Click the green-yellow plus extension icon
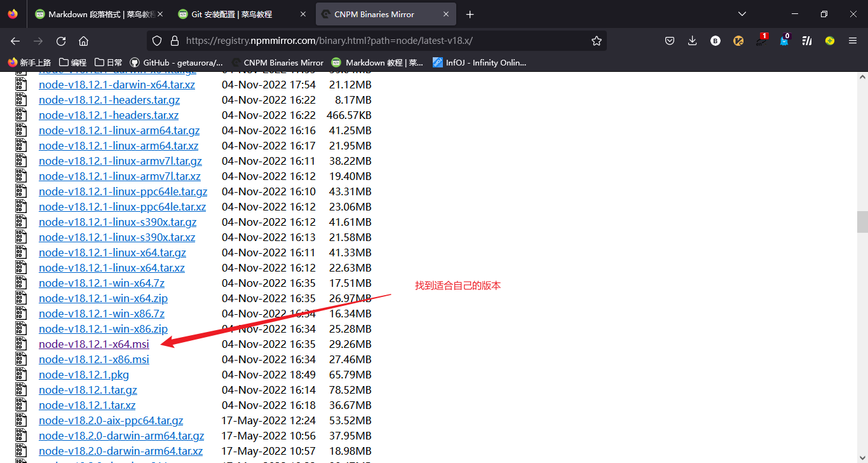 click(x=830, y=41)
